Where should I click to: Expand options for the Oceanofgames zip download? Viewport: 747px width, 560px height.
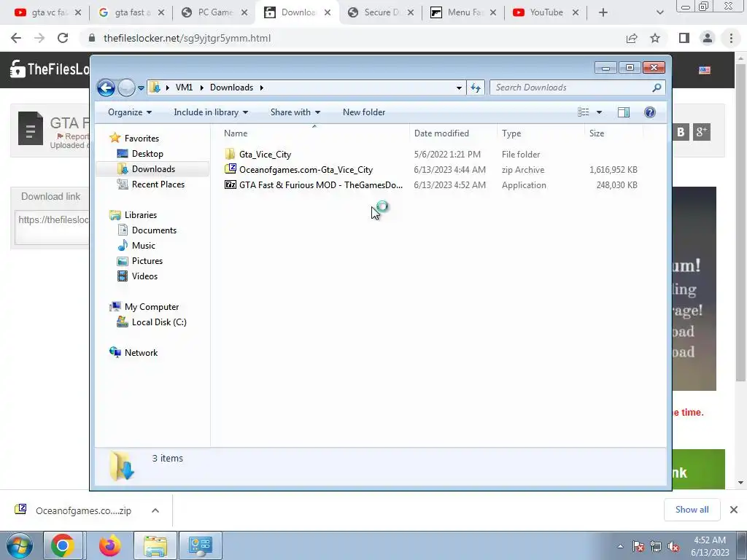tap(155, 510)
